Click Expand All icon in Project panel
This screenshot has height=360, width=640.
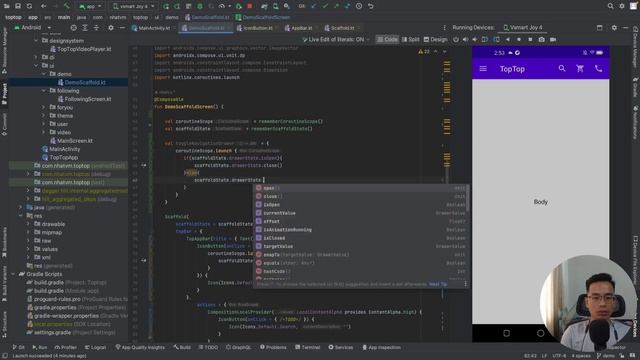(85, 28)
